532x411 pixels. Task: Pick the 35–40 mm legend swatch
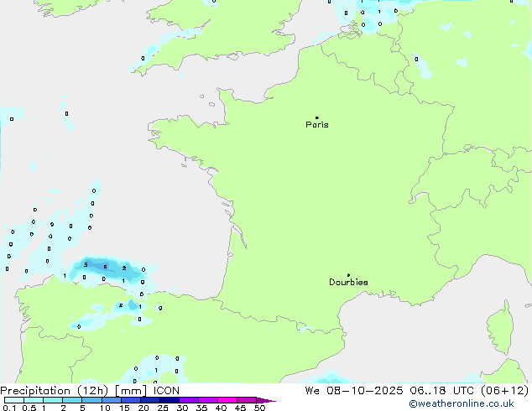pyautogui.click(x=208, y=400)
